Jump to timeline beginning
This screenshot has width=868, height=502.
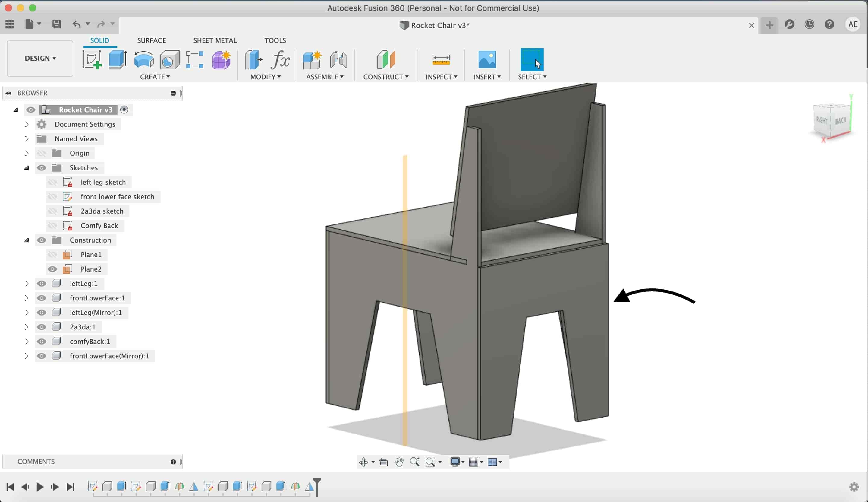10,487
